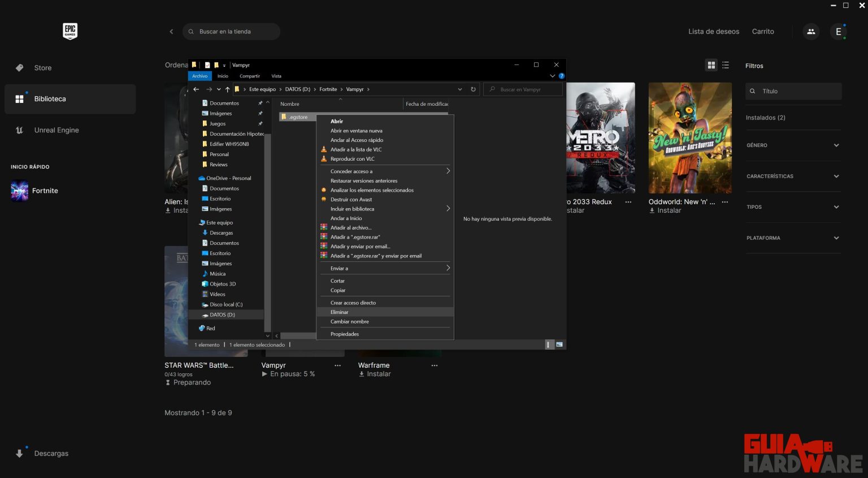Open the friends panel icon

pos(811,32)
